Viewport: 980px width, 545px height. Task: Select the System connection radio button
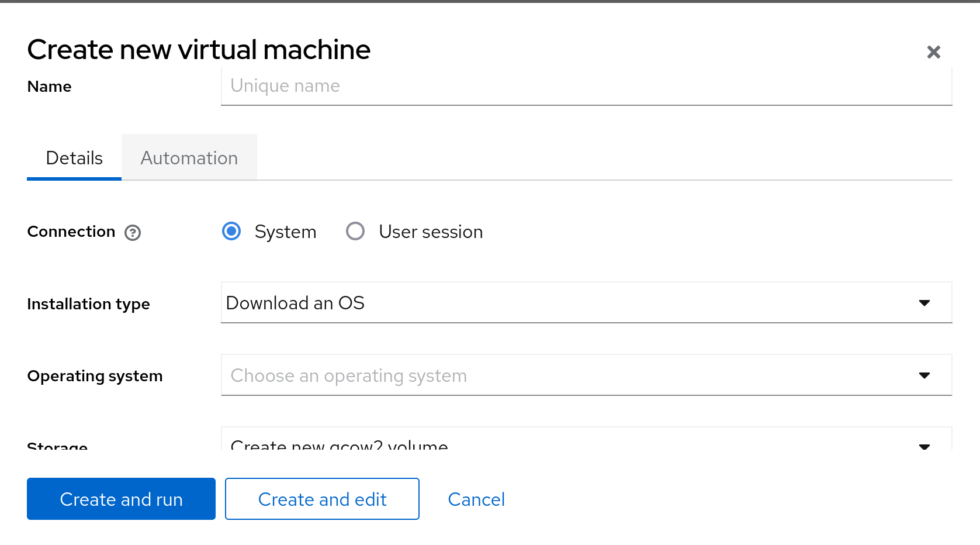231,231
